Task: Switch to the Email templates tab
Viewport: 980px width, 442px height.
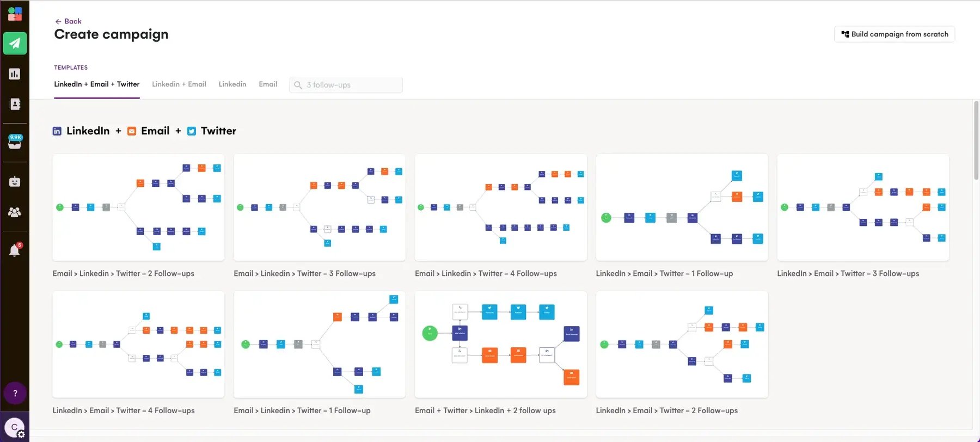Action: [x=268, y=84]
